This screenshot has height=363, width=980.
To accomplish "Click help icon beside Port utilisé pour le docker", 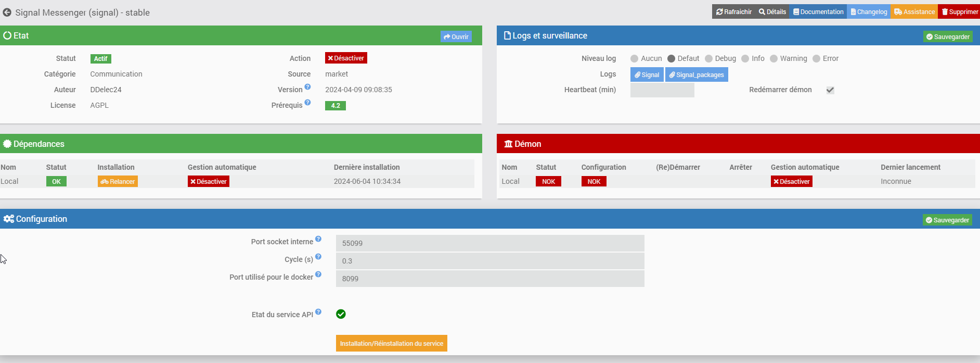I will pyautogui.click(x=318, y=274).
